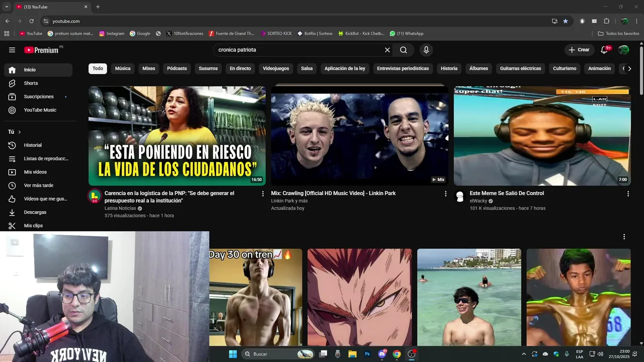Open Historial in sidebar

pos(38,145)
